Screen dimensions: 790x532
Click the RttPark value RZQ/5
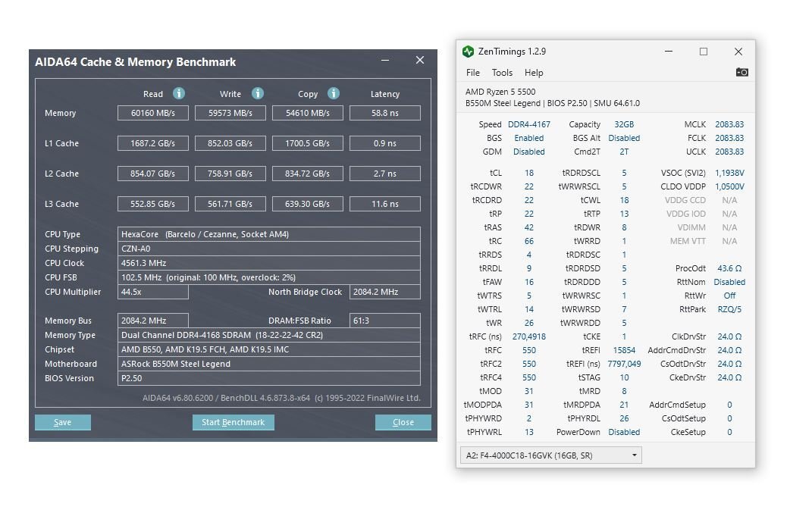click(729, 309)
